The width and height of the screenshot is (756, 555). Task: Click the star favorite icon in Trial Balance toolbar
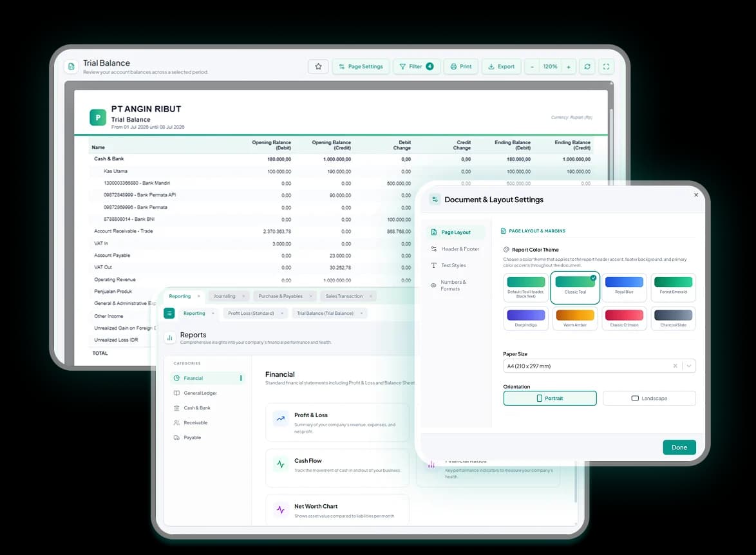pos(318,66)
